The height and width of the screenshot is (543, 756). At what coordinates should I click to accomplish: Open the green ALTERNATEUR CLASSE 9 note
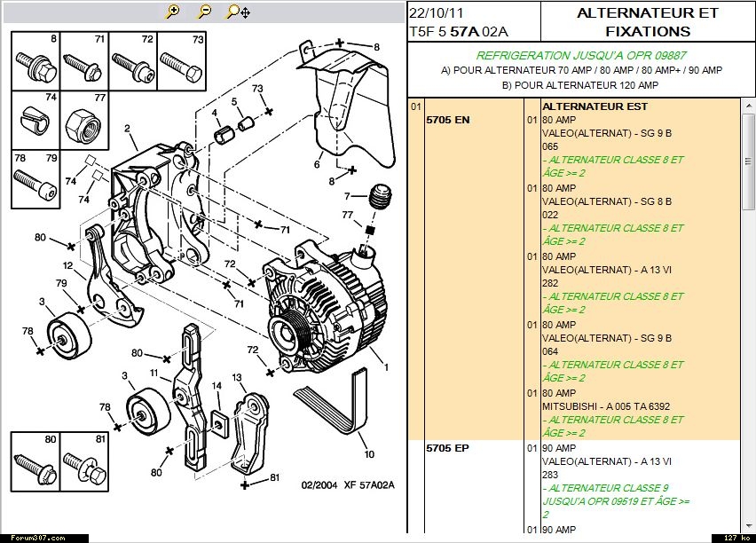(605, 488)
